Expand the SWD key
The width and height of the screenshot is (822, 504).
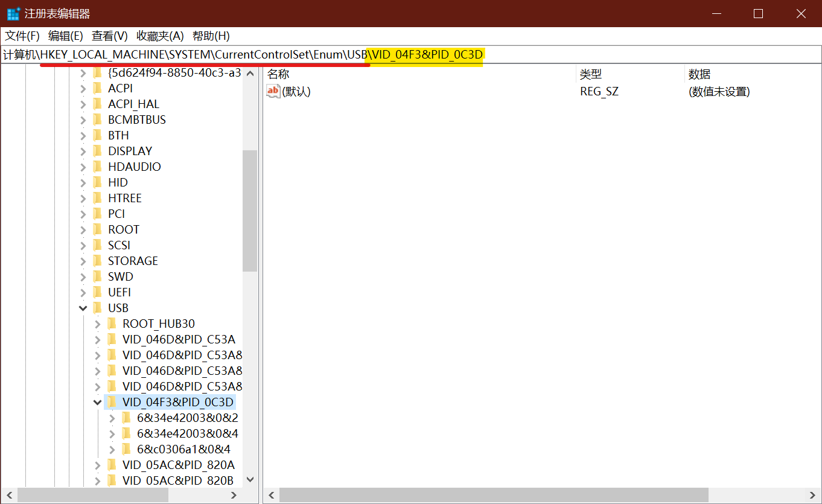pyautogui.click(x=83, y=276)
